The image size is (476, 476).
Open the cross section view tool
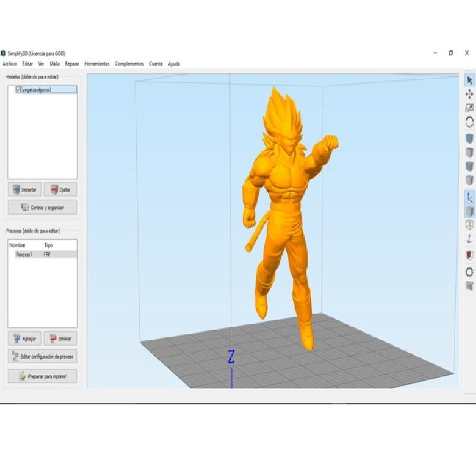click(469, 255)
